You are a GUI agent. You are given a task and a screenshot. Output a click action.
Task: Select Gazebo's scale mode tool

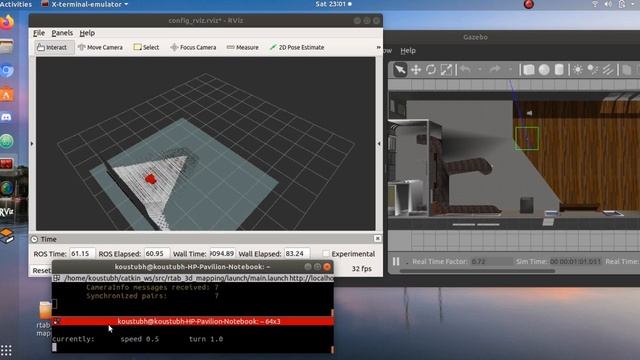pyautogui.click(x=446, y=70)
